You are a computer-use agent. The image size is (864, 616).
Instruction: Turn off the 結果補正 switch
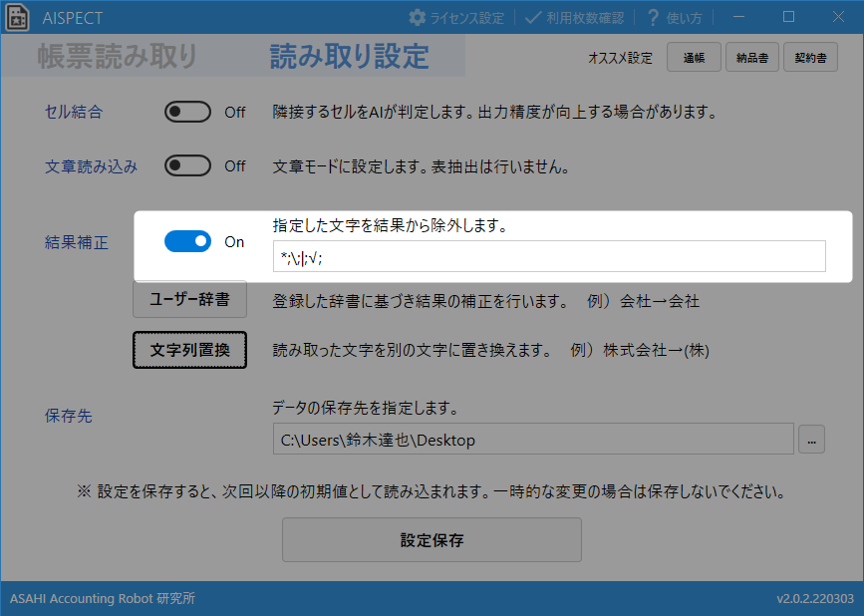tap(187, 241)
